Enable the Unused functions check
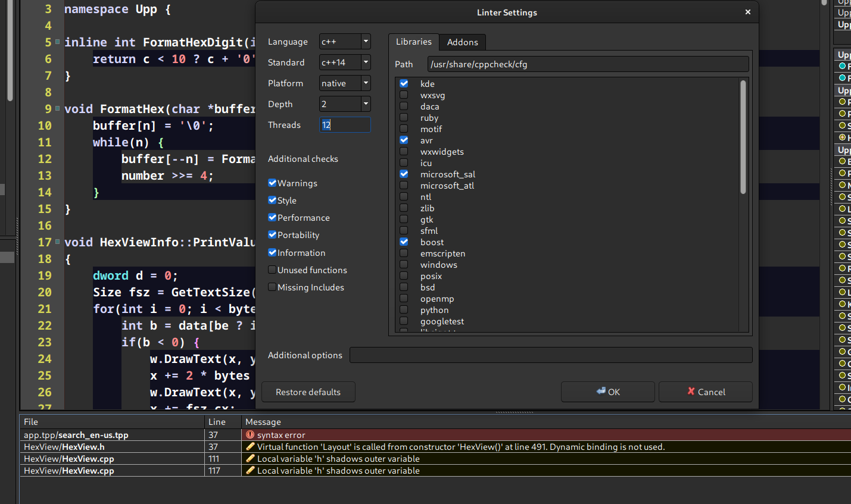The height and width of the screenshot is (504, 851). pos(272,270)
